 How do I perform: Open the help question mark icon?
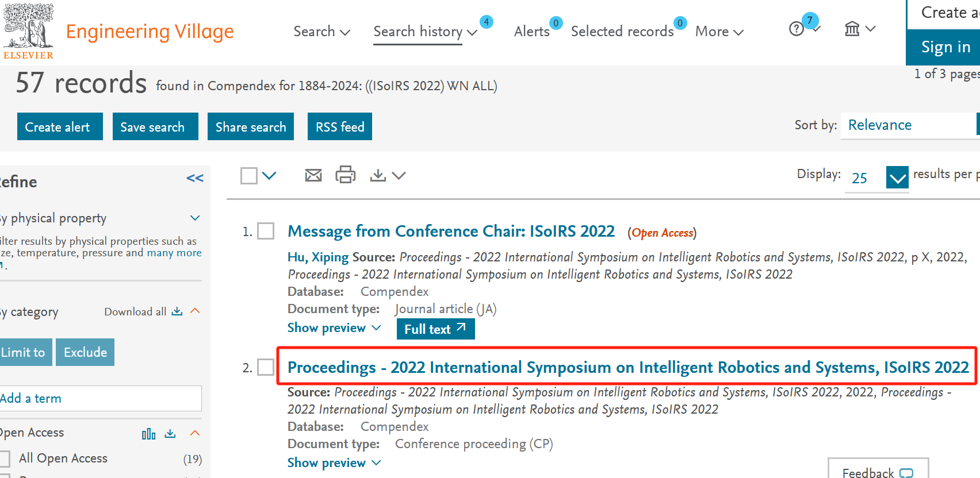pos(797,29)
